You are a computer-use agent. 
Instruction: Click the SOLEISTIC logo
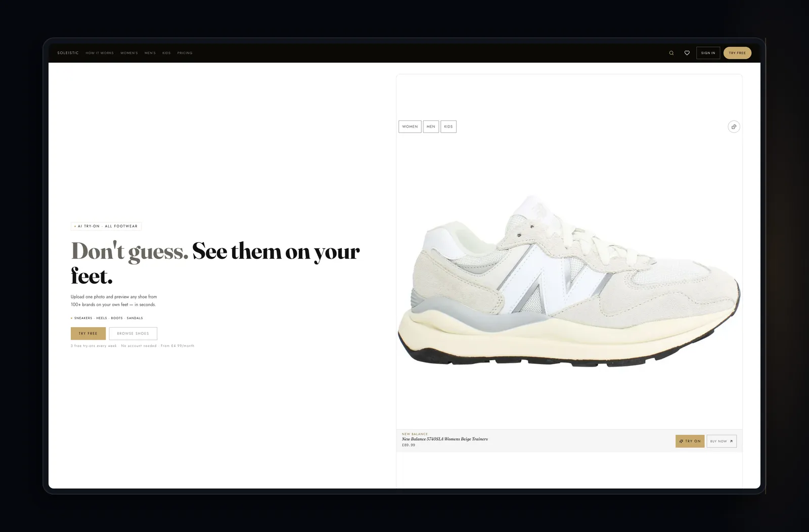(x=68, y=53)
